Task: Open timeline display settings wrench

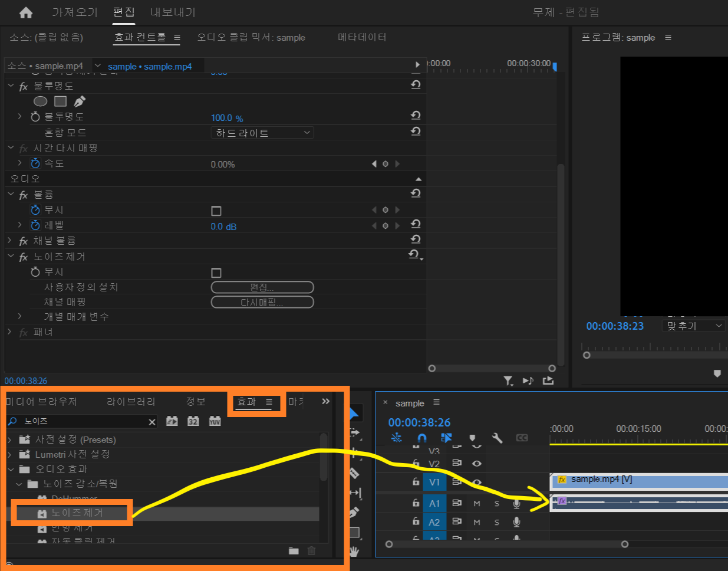Action: coord(497,438)
